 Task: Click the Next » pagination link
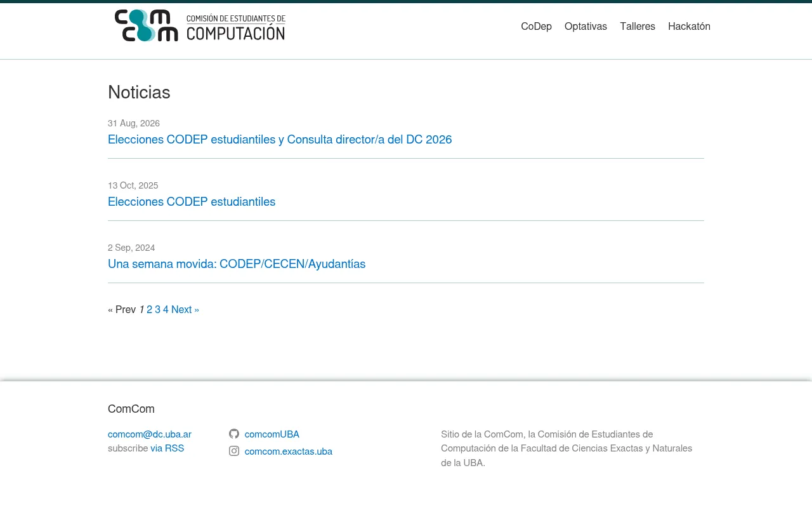185,309
